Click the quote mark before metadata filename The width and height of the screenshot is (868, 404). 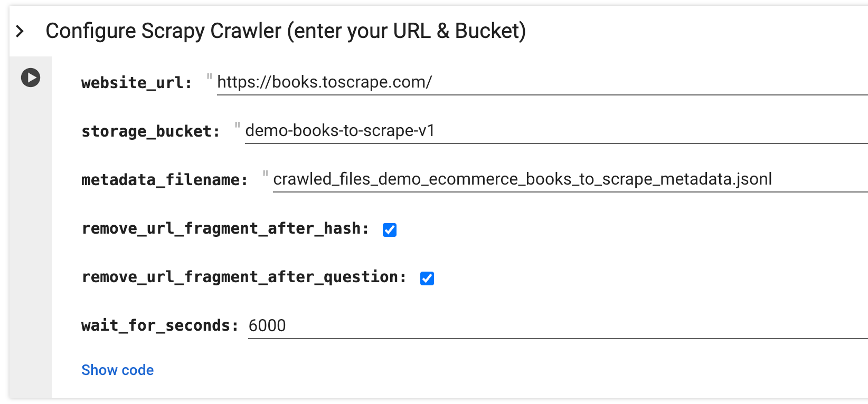coord(266,175)
